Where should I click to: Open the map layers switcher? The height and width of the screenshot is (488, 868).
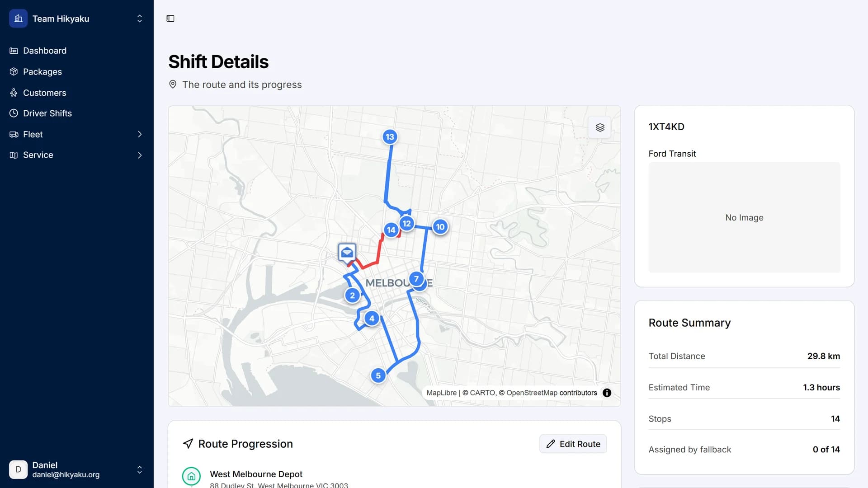click(600, 127)
